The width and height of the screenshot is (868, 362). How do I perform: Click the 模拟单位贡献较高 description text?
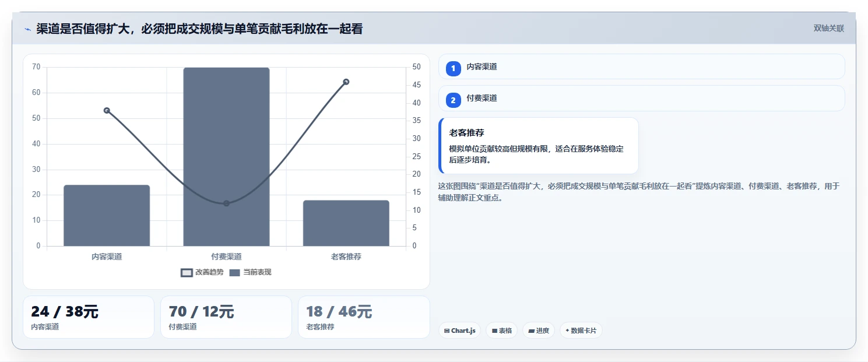[x=536, y=154]
